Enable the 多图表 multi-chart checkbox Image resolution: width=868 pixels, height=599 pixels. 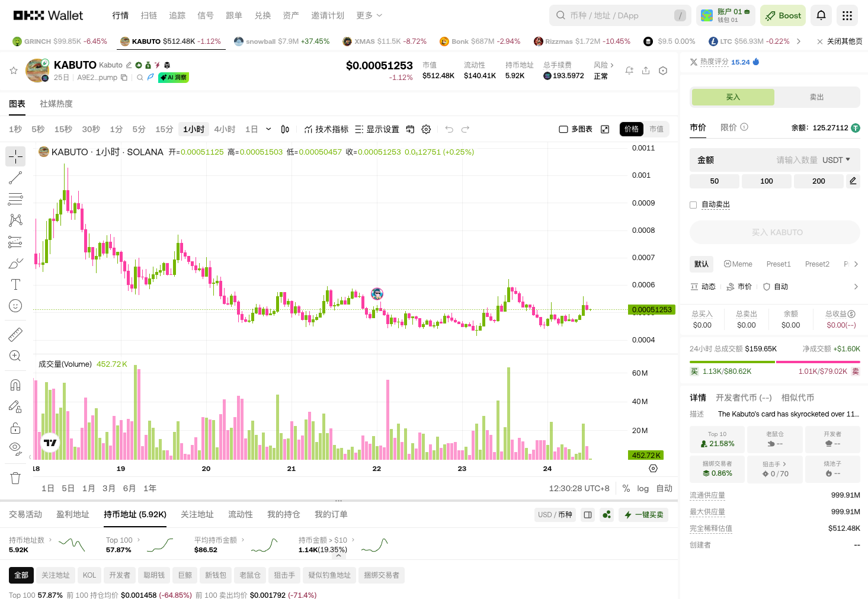click(563, 129)
